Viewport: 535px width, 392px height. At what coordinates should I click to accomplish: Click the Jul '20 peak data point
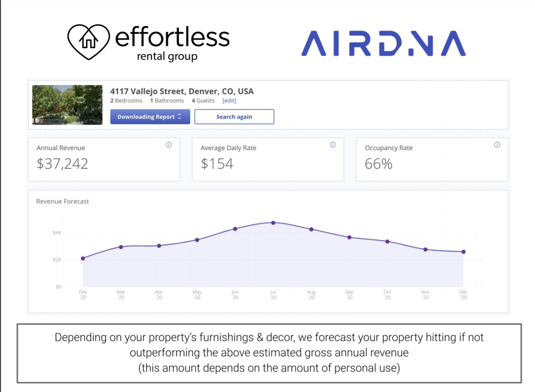point(273,223)
